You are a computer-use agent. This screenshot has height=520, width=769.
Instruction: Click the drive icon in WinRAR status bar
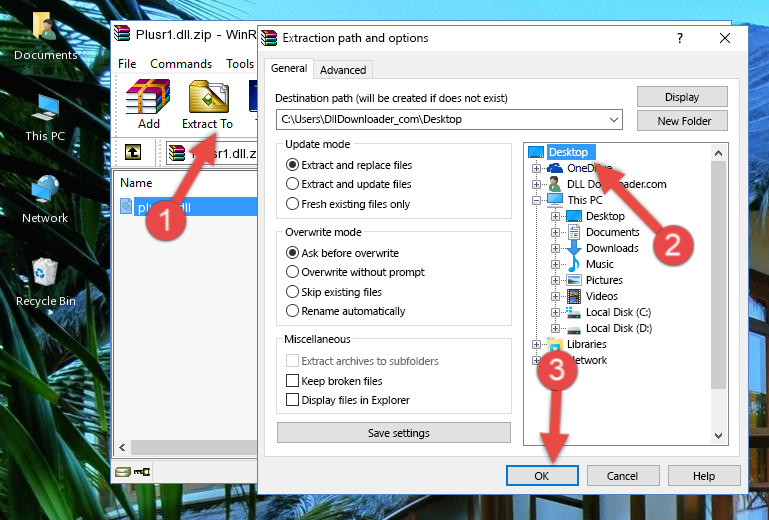tap(123, 472)
